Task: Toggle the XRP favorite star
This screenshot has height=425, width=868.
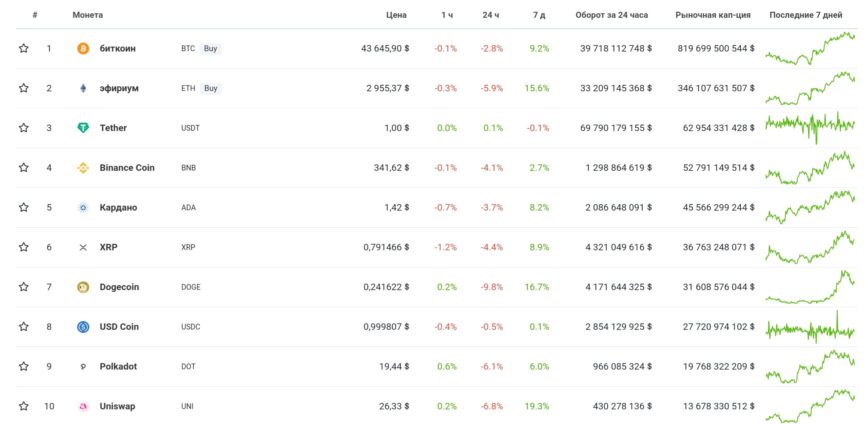Action: (x=23, y=247)
